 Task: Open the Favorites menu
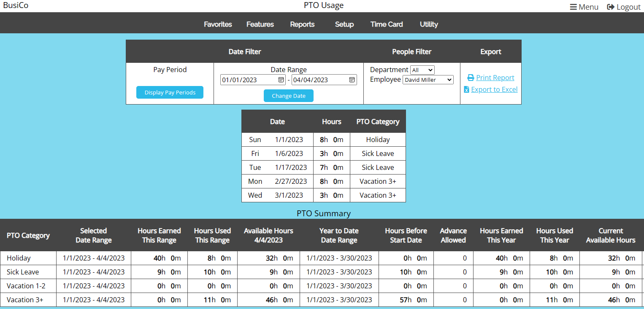[x=218, y=24]
